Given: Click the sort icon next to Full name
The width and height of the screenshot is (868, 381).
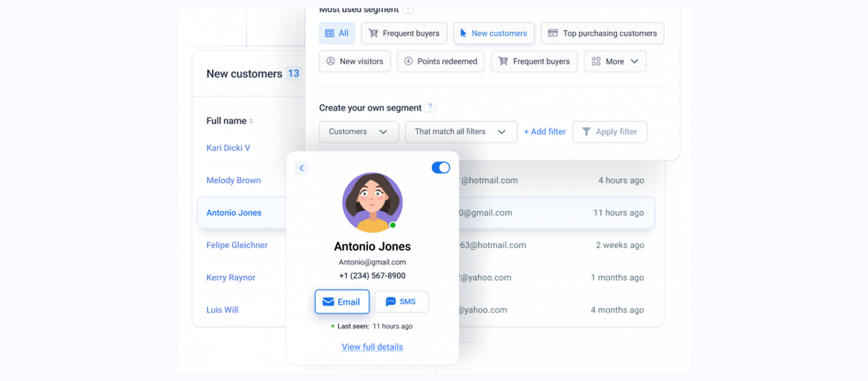Looking at the screenshot, I should 251,121.
